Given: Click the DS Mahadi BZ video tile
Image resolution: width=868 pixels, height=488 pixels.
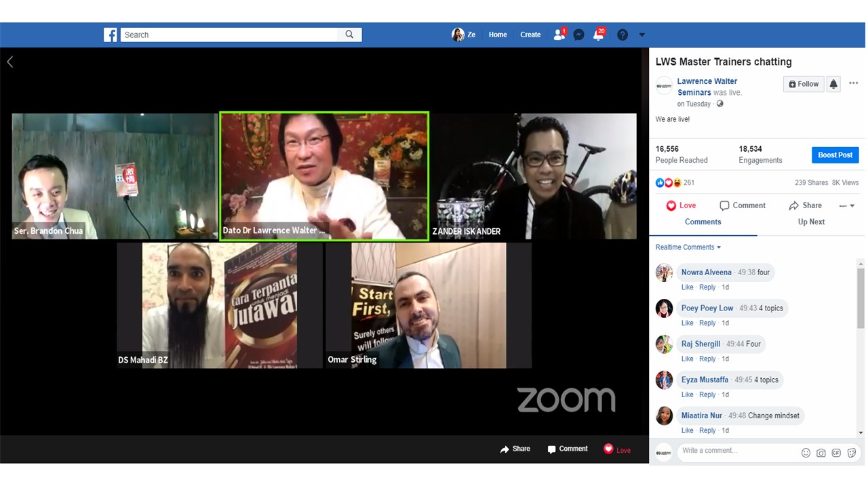Looking at the screenshot, I should [x=219, y=306].
